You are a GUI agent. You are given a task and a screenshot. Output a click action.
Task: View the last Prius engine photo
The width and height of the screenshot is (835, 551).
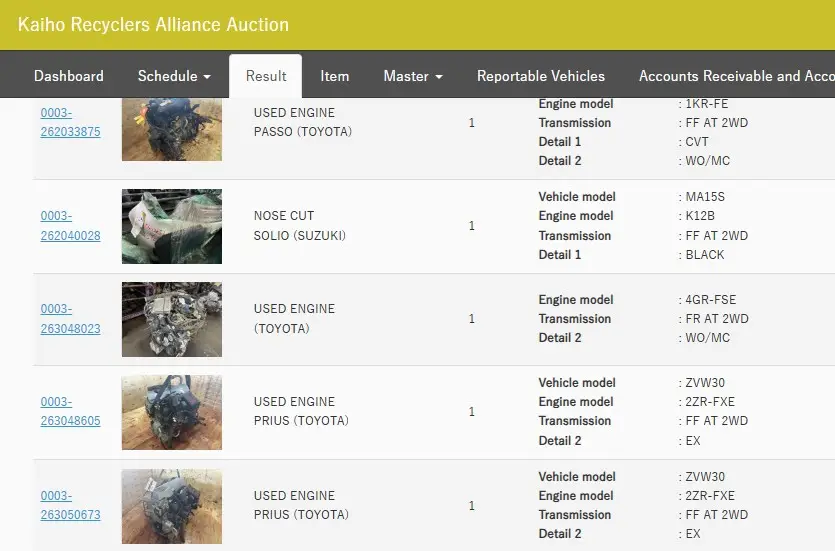click(172, 506)
